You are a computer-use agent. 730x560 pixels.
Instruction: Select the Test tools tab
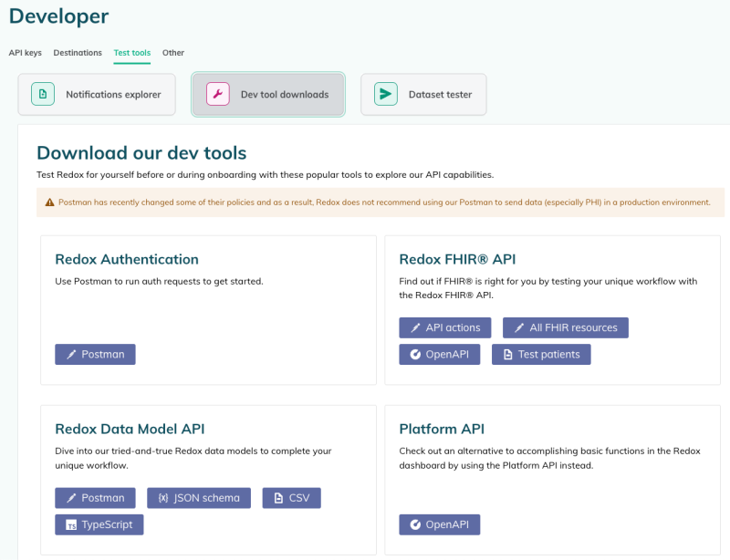click(x=132, y=53)
